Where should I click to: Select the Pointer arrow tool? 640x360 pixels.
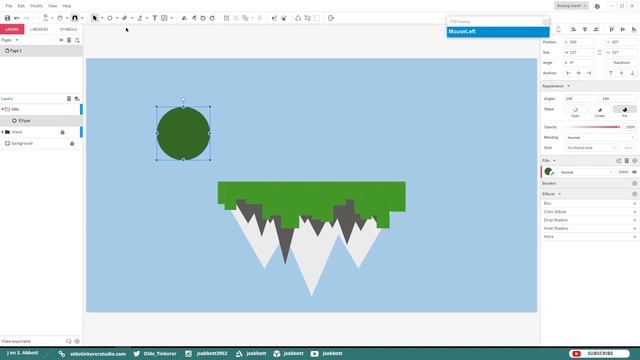[x=95, y=18]
